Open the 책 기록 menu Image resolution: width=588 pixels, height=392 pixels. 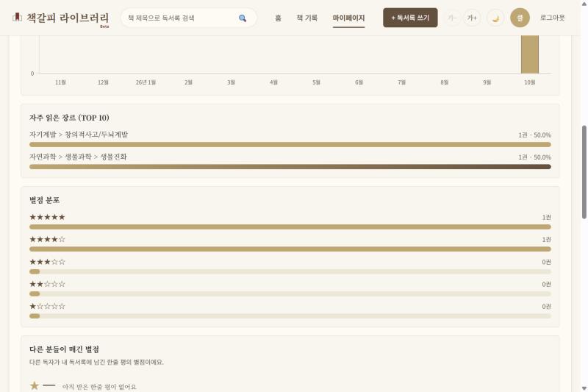[x=306, y=18]
